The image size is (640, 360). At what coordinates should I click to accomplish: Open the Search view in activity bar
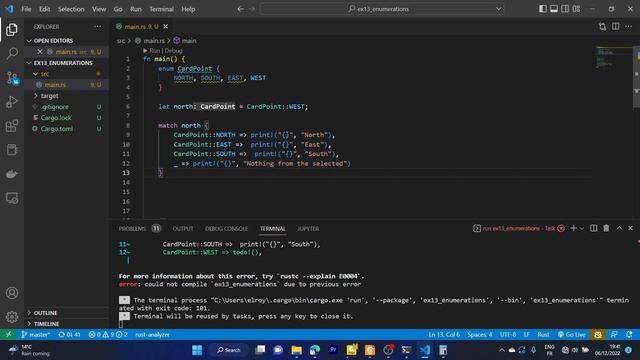(x=12, y=53)
